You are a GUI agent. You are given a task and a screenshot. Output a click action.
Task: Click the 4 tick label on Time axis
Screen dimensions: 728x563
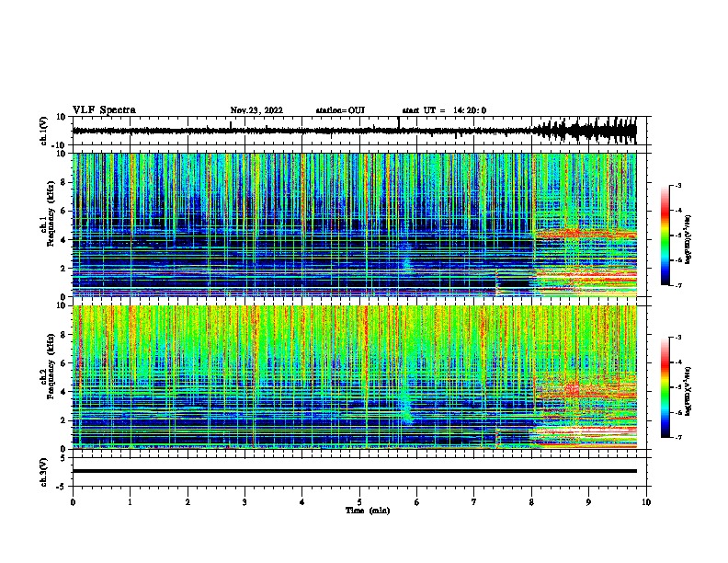[302, 502]
